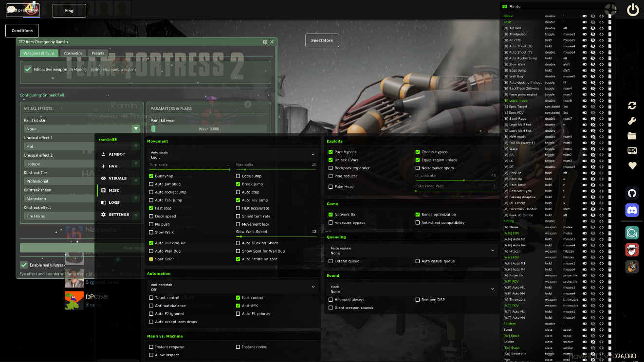Image resolution: width=644 pixels, height=362 pixels.
Task: Open code icon for Wall Bug bind
Action: tap(602, 76)
